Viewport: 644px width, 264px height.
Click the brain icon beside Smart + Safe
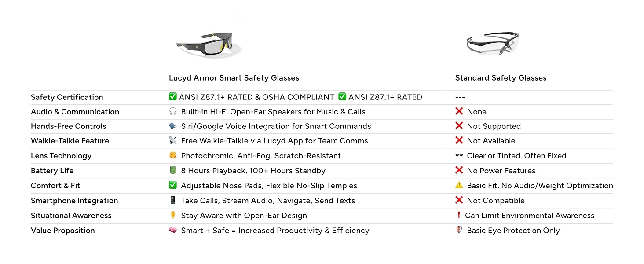[x=173, y=230]
